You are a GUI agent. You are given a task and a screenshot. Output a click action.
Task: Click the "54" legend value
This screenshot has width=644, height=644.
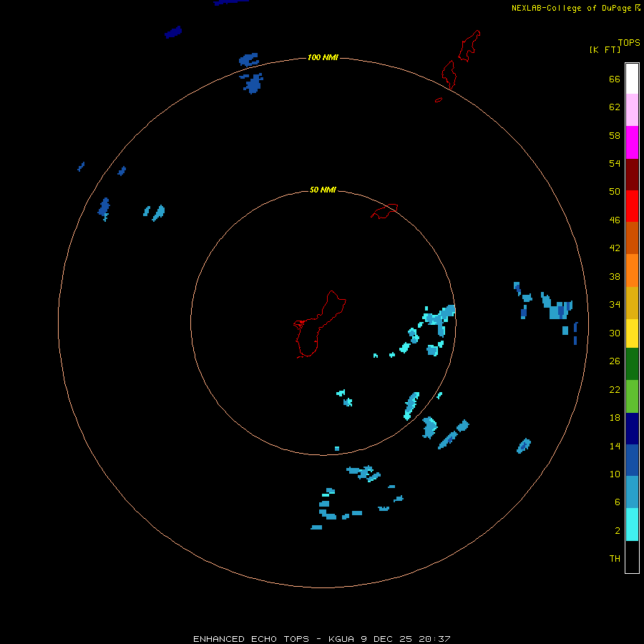coord(615,163)
